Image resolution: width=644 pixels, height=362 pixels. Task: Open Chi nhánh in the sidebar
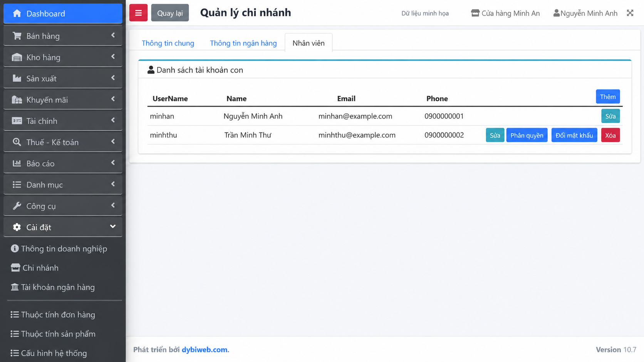[35, 268]
